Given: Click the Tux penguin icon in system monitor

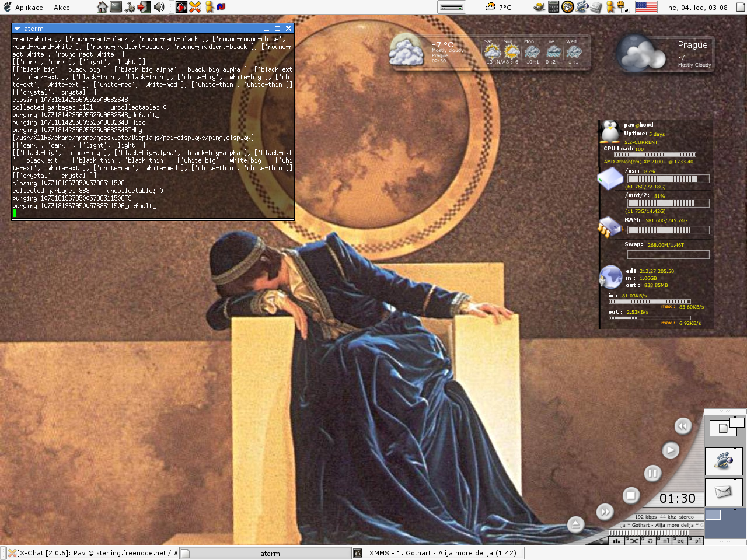Looking at the screenshot, I should coord(610,132).
